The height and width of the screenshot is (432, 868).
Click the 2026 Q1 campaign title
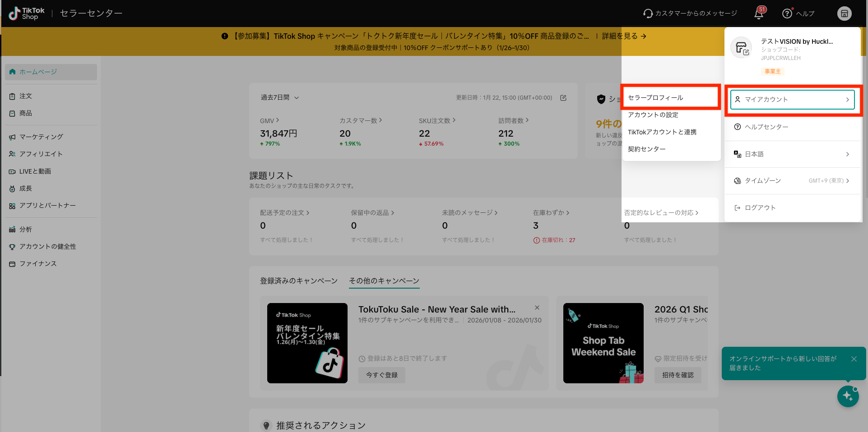tap(681, 309)
